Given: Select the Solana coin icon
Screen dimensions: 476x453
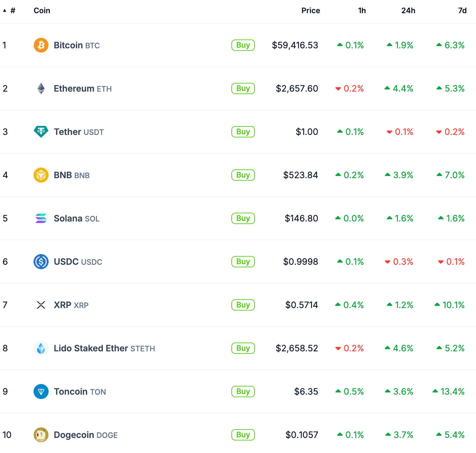Looking at the screenshot, I should [x=41, y=218].
